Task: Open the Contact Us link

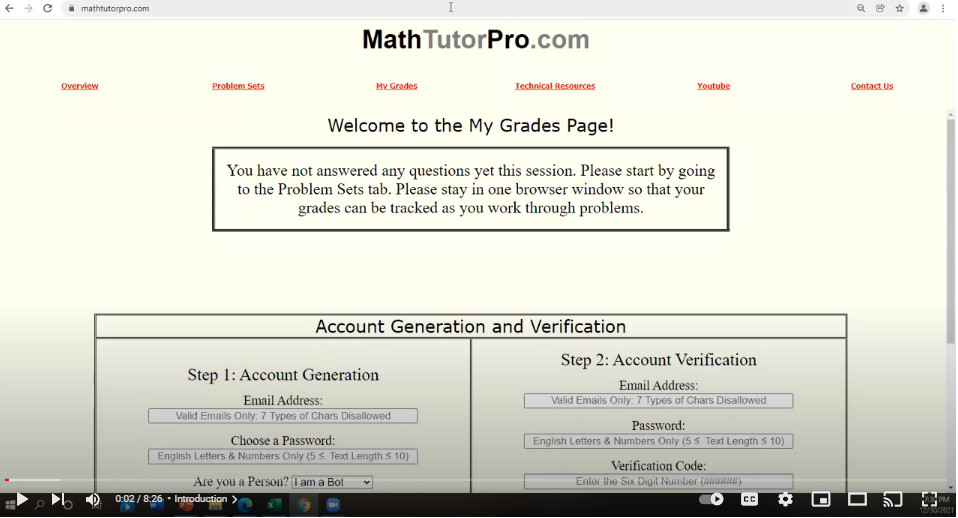Action: coord(872,86)
